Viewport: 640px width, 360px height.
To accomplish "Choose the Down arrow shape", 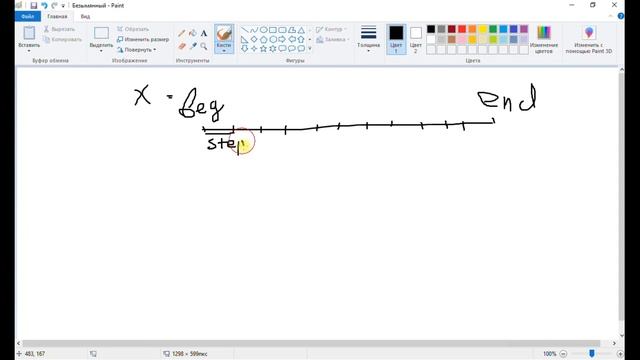I will coord(244,49).
